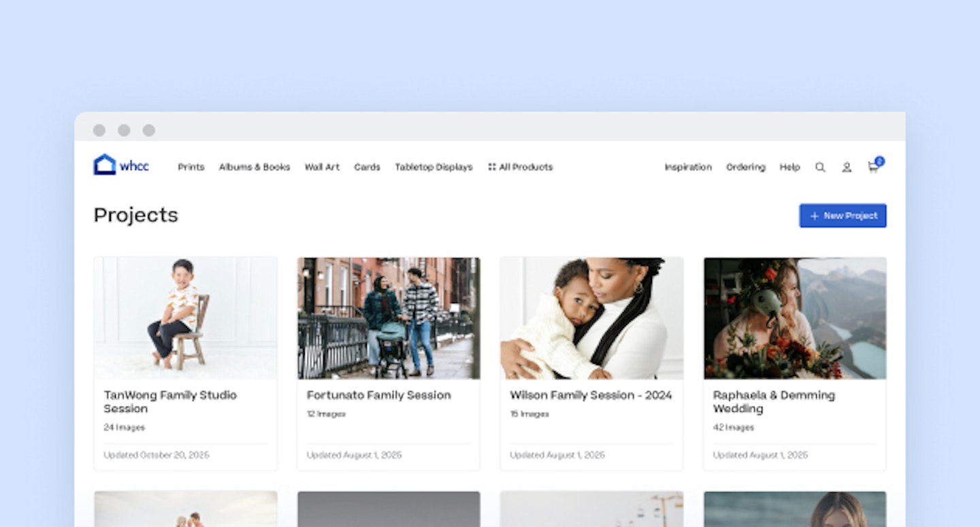Viewport: 980px width, 527px height.
Task: Create a New Project
Action: (843, 216)
